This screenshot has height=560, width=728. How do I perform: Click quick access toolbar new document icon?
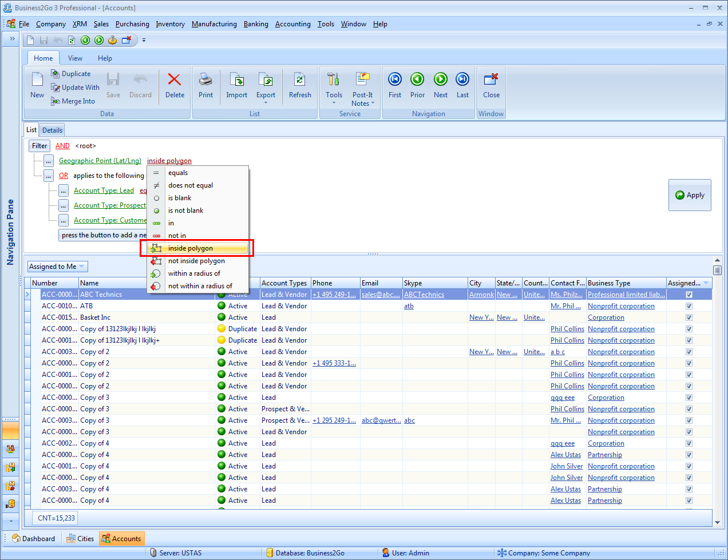click(30, 40)
